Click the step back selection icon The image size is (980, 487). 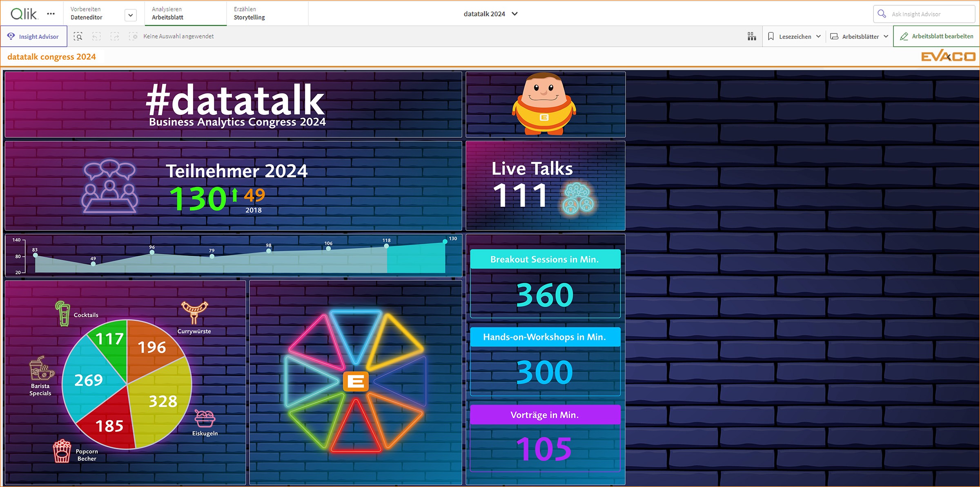pyautogui.click(x=96, y=36)
